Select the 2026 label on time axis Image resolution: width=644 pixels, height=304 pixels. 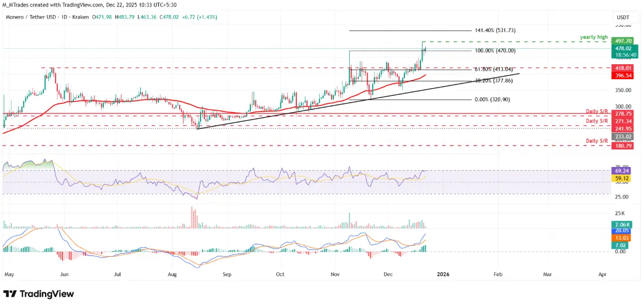pos(443,274)
